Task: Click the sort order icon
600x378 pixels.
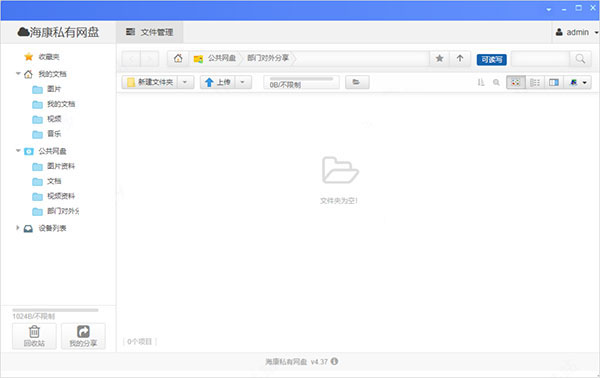Action: (x=481, y=82)
